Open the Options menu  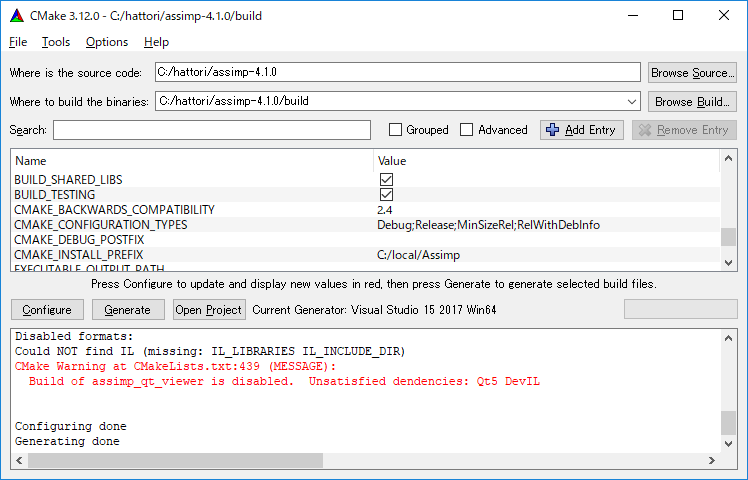click(106, 42)
